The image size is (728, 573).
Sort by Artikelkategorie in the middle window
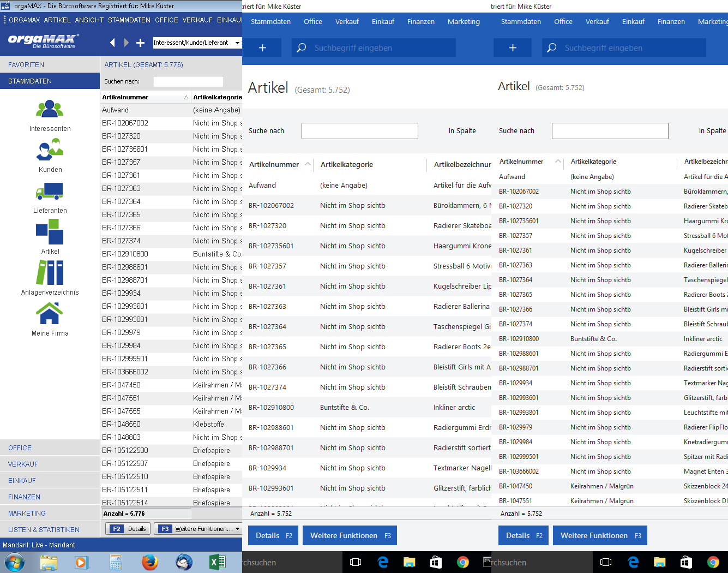347,164
